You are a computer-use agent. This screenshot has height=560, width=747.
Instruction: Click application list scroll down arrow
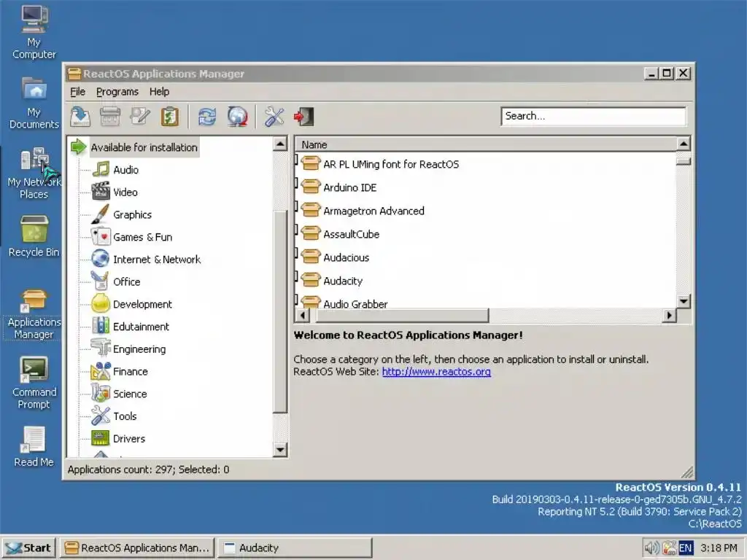click(x=684, y=301)
